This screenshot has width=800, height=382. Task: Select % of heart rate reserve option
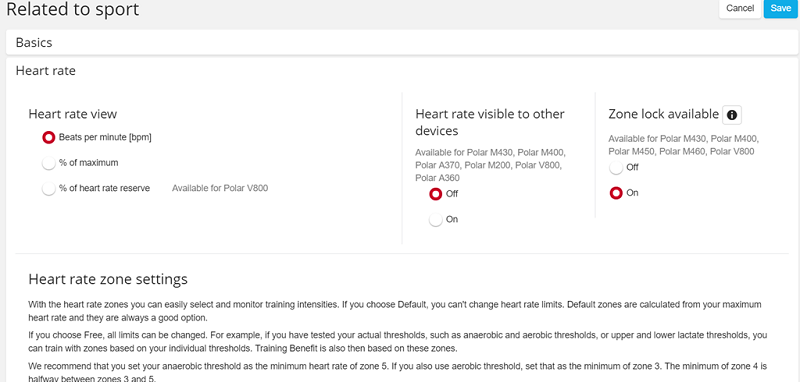(x=48, y=189)
